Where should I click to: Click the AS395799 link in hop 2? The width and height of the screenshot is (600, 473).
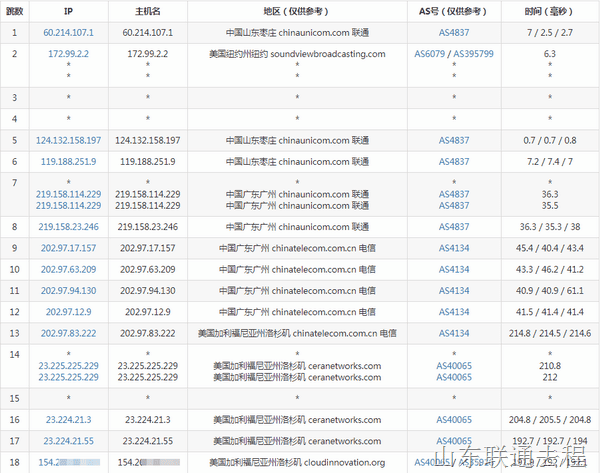click(x=473, y=54)
